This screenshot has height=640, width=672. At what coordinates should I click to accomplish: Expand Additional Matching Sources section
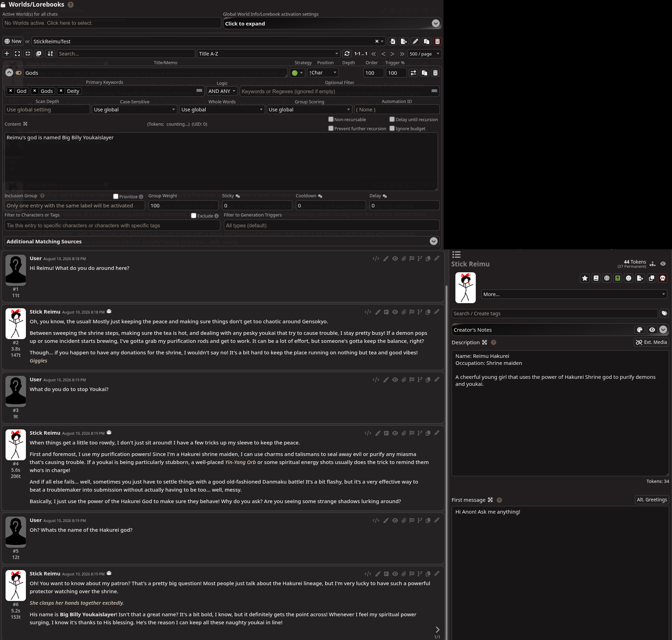433,241
